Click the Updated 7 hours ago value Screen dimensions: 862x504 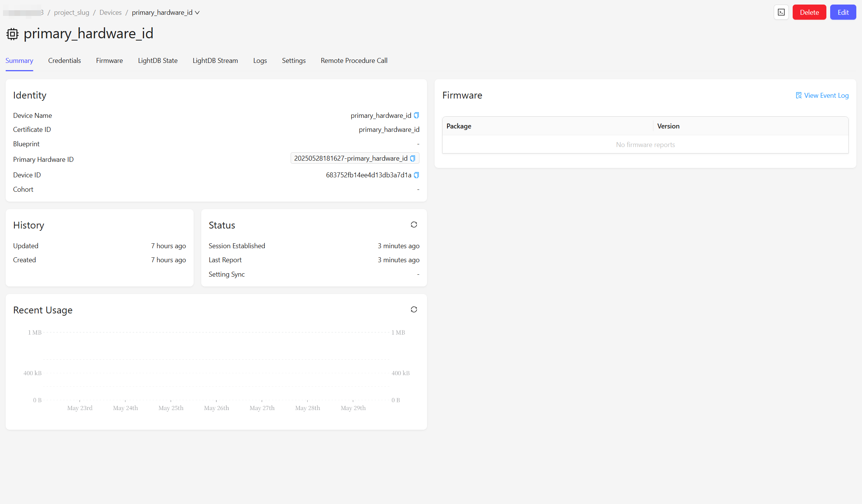(169, 246)
